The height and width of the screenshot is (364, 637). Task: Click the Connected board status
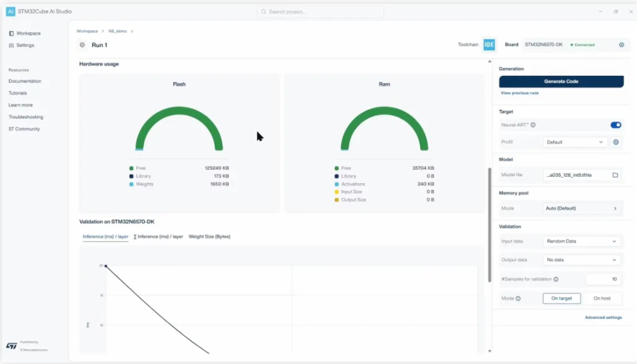[582, 44]
